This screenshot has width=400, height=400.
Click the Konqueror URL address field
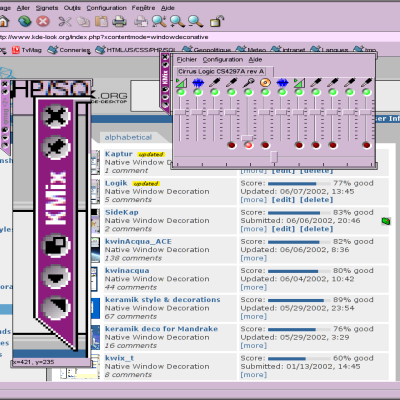[200, 37]
